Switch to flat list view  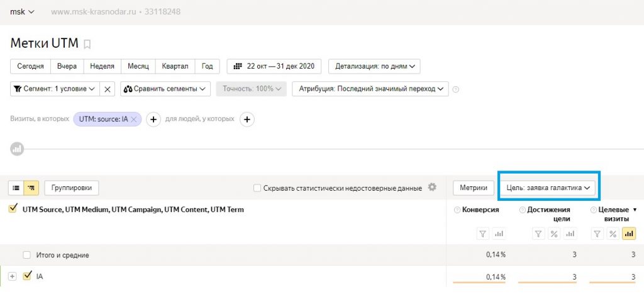click(x=16, y=188)
